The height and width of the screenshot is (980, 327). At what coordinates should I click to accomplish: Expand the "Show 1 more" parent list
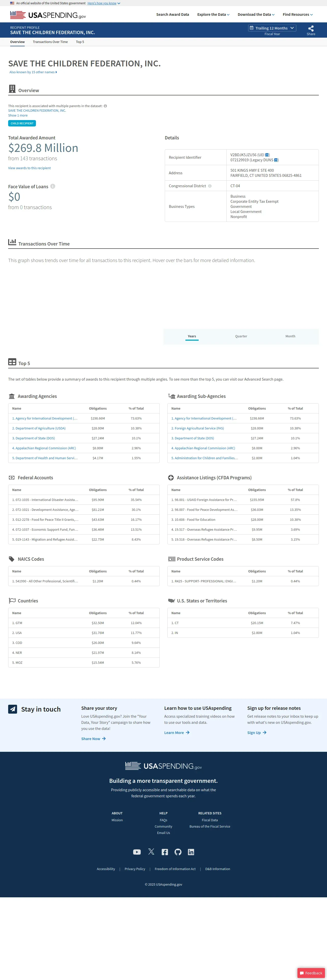click(x=18, y=116)
